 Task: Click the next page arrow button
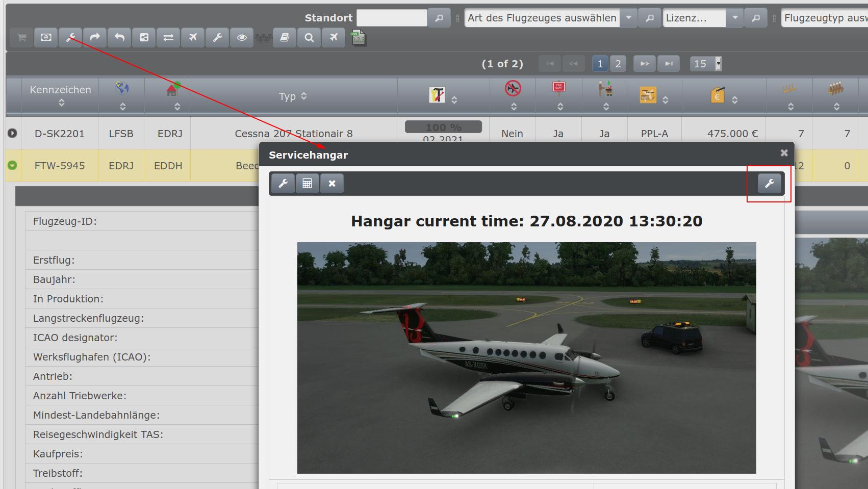pyautogui.click(x=644, y=64)
